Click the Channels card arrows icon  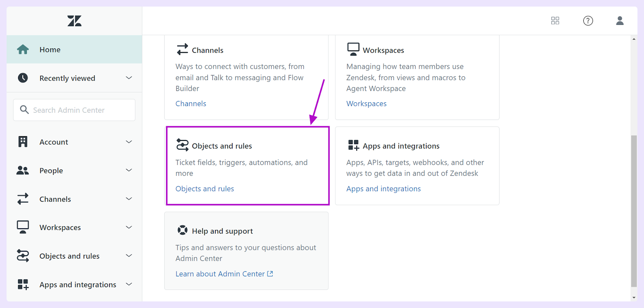point(182,49)
